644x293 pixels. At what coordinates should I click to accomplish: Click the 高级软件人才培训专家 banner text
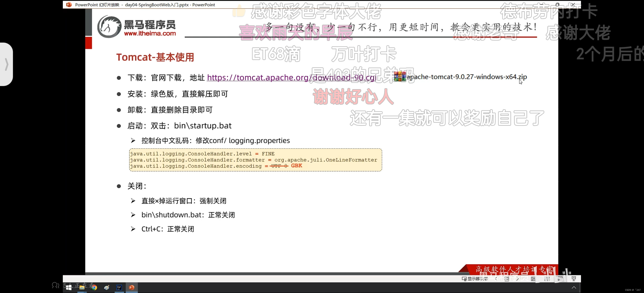coord(514,269)
